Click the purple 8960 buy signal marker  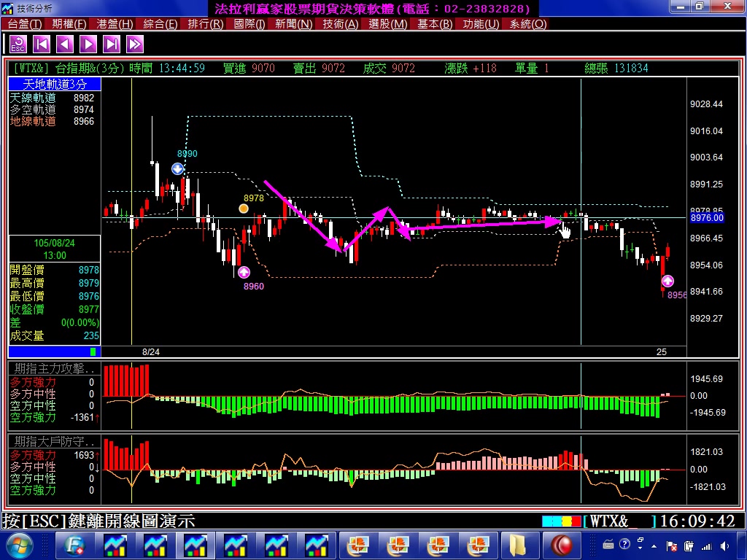click(x=244, y=272)
